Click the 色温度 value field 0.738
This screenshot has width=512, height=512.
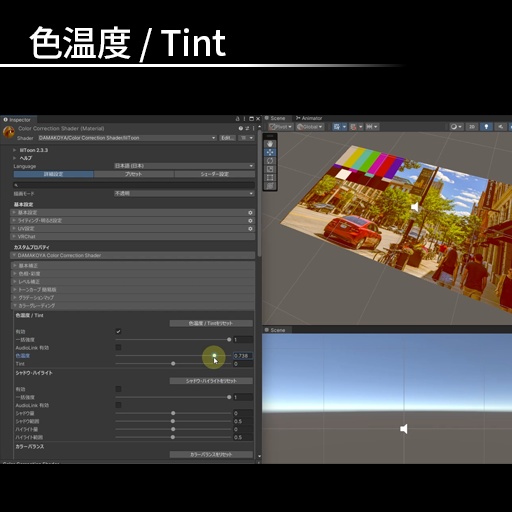[243, 356]
